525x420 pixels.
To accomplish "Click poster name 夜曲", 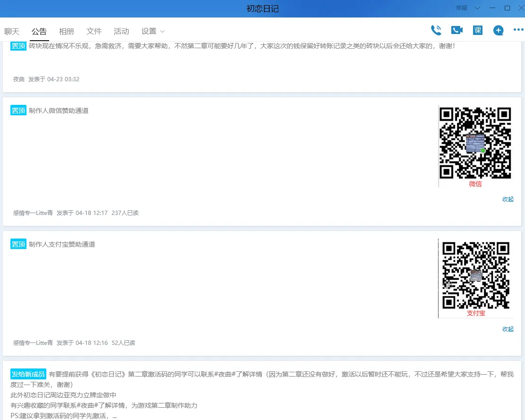I will 18,79.
